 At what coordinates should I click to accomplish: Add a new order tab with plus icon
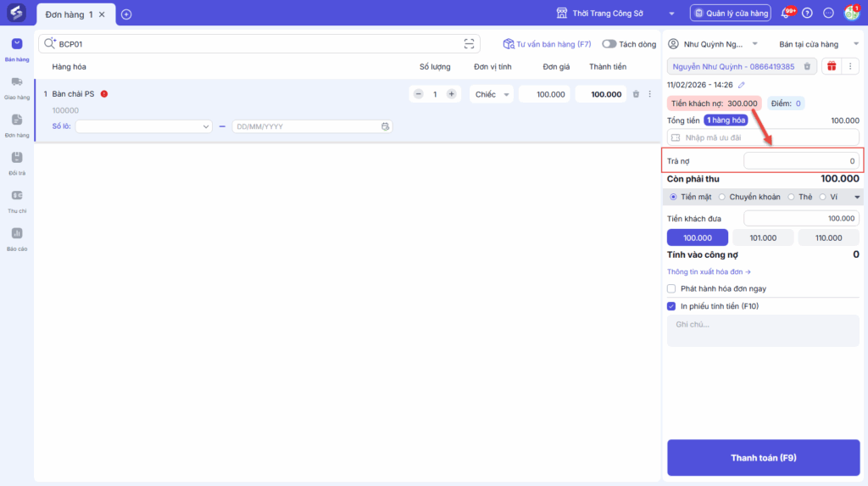tap(126, 14)
